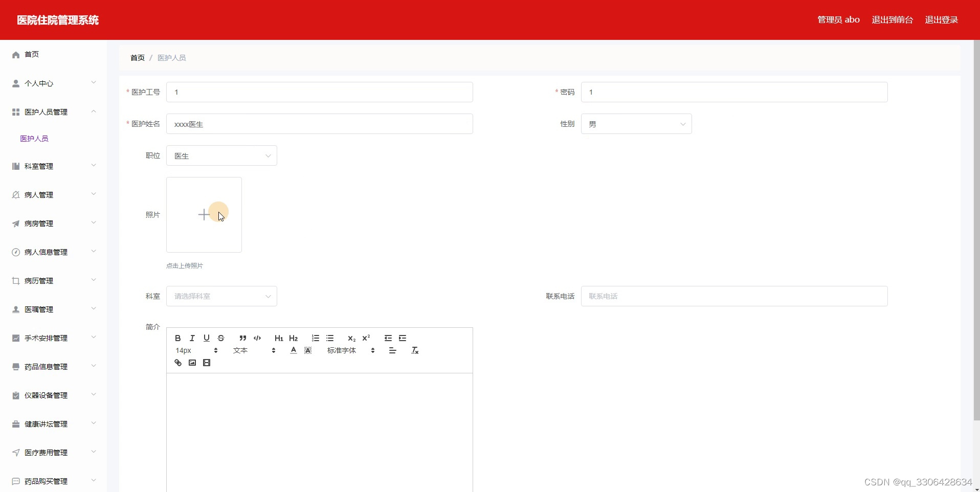Insert code block in editor
This screenshot has width=980, height=492.
[257, 338]
